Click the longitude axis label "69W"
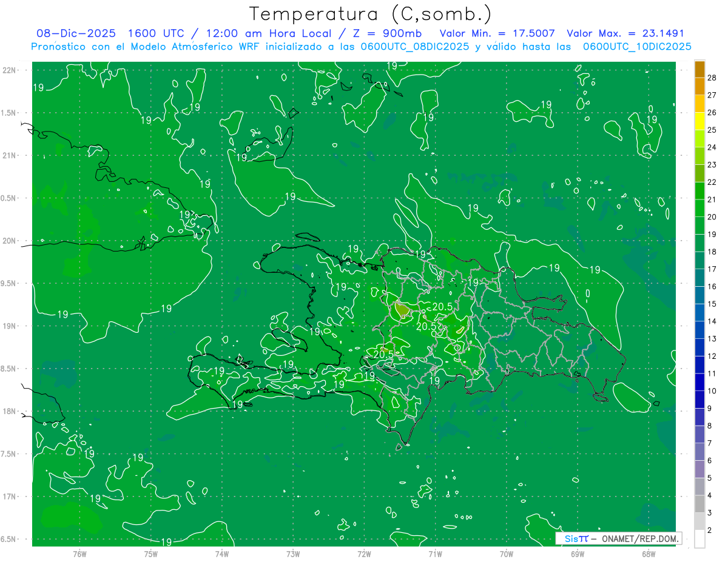The image size is (728, 562). coord(578,554)
